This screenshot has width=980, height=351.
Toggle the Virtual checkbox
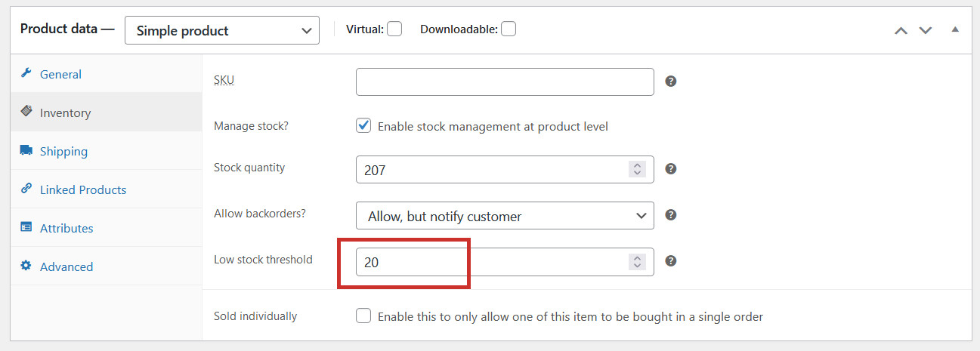pyautogui.click(x=394, y=29)
